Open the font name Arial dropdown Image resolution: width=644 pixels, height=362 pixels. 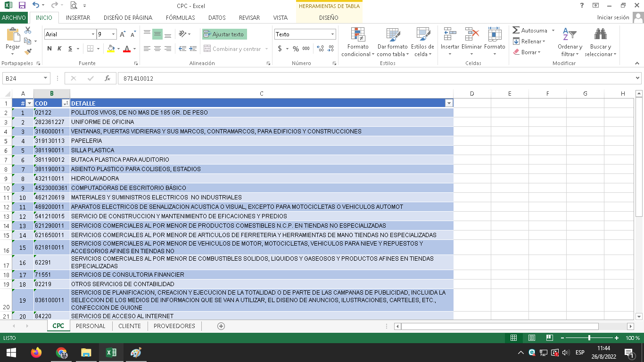(x=93, y=34)
